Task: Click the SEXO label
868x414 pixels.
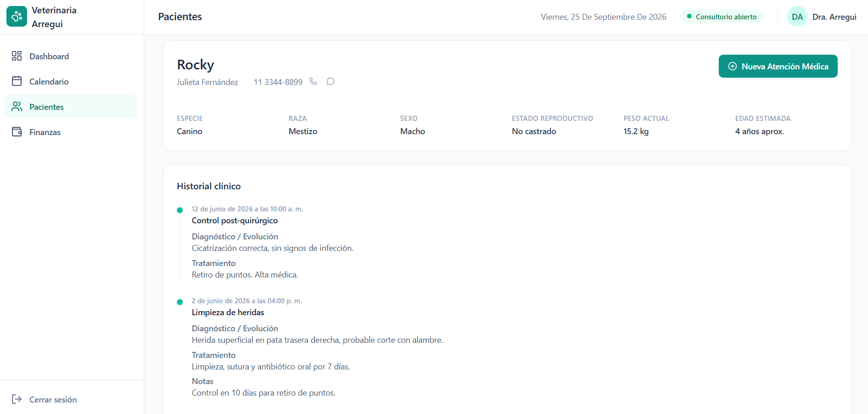Action: (x=409, y=119)
